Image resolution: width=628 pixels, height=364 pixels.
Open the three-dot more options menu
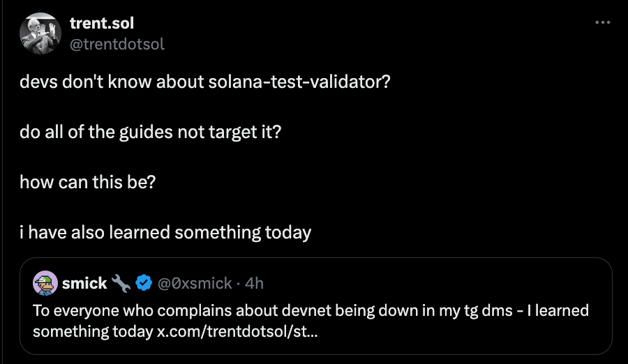[603, 23]
